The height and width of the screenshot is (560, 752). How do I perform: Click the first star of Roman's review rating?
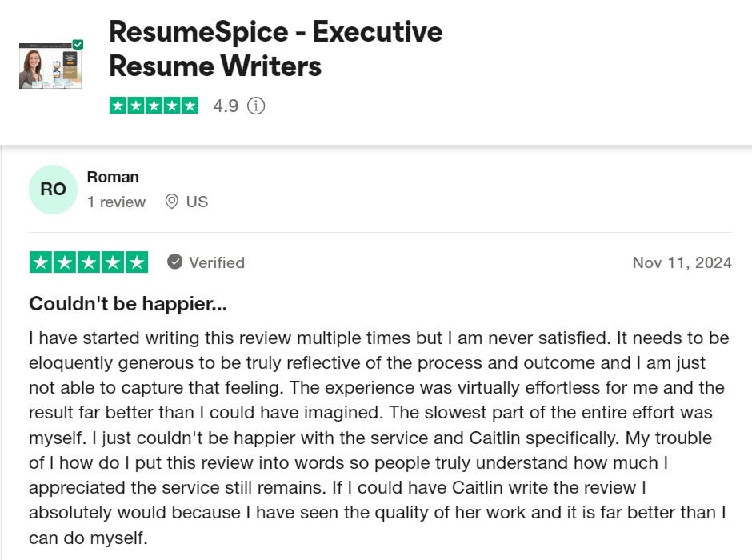[41, 262]
